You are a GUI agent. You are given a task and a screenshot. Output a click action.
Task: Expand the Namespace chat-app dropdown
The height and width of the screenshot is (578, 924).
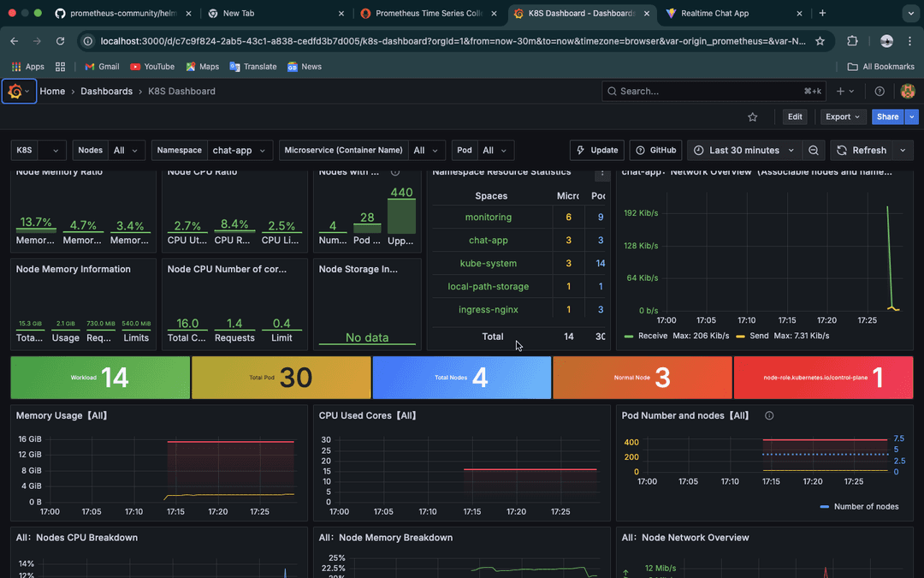coord(240,151)
